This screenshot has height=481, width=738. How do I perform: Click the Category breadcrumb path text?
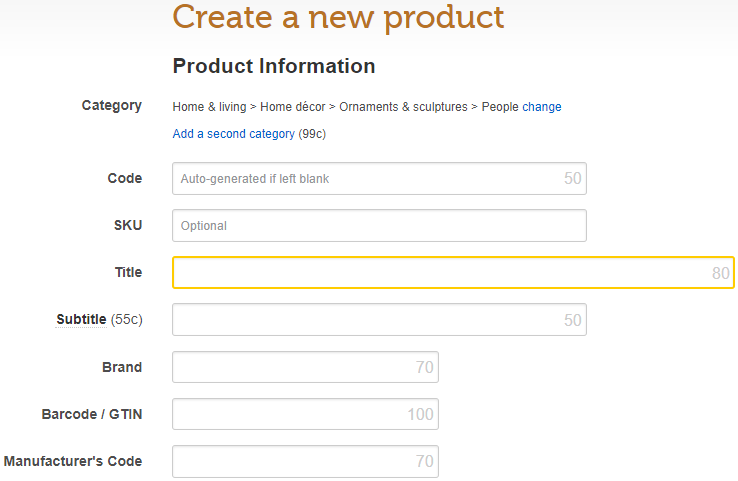(345, 107)
